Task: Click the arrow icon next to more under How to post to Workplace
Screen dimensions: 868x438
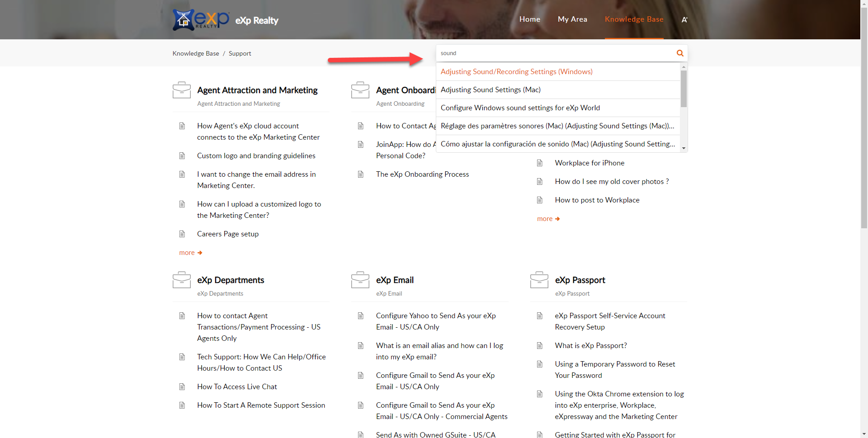Action: tap(557, 219)
